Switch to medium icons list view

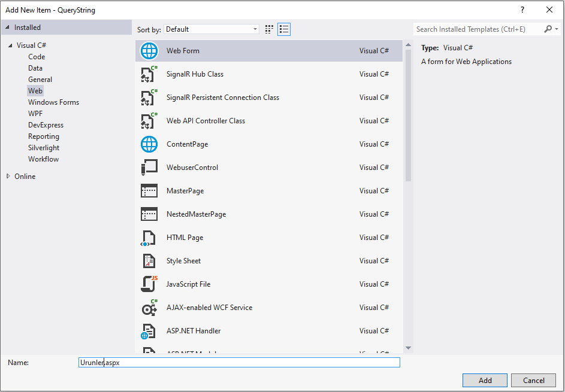point(284,29)
